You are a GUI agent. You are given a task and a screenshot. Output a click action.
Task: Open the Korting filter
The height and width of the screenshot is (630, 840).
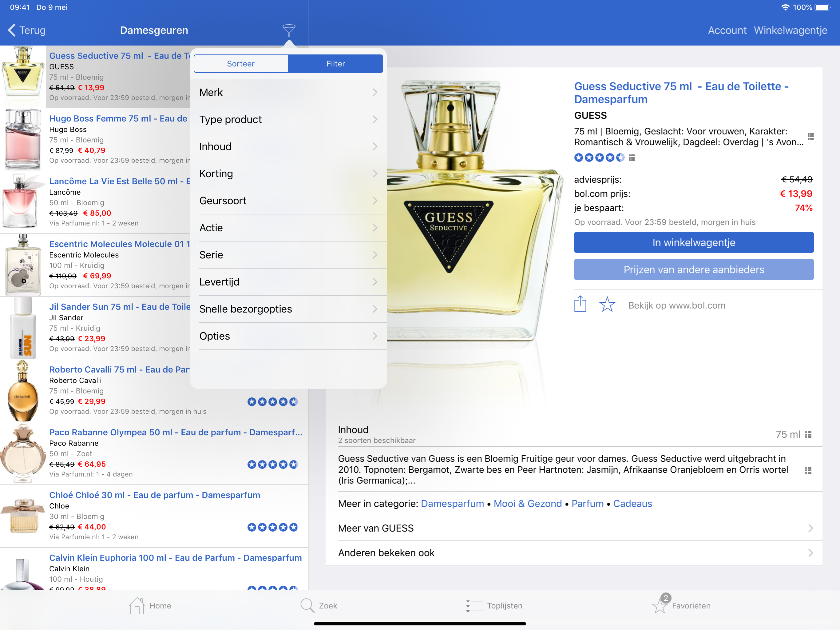288,173
